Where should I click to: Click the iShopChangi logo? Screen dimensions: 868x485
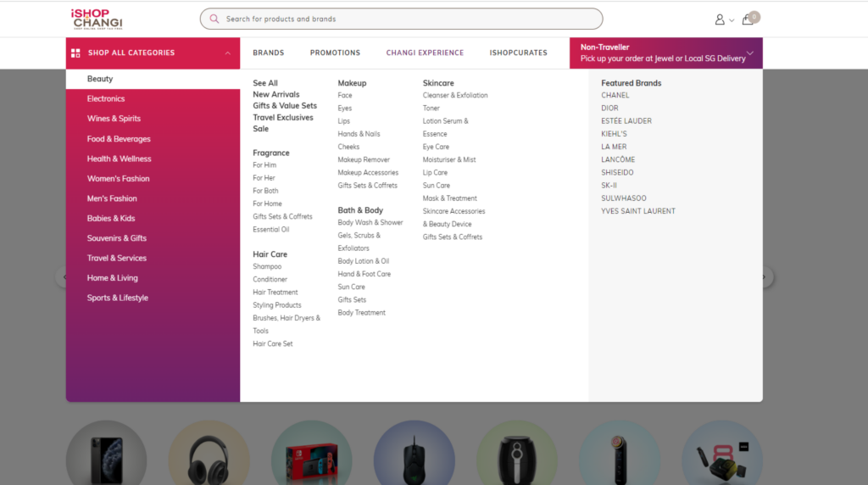click(97, 19)
